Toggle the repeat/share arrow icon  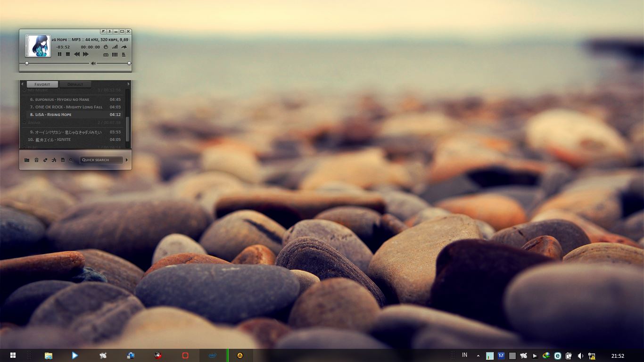point(124,47)
